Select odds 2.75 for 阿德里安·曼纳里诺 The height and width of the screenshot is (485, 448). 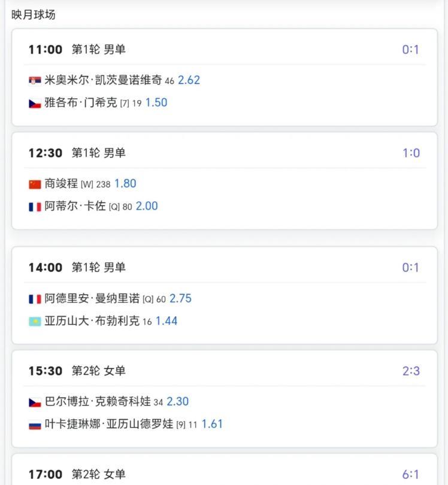coord(180,299)
